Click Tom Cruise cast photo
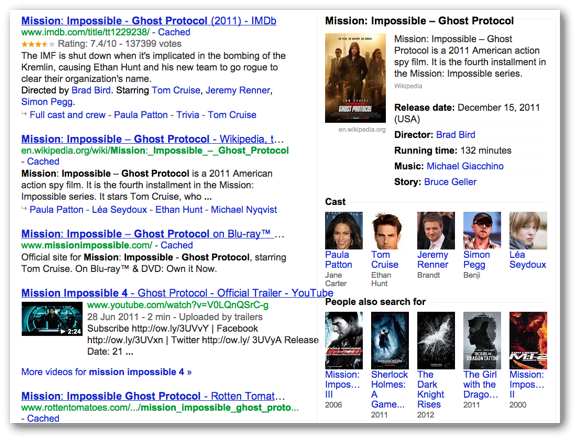 [390, 230]
